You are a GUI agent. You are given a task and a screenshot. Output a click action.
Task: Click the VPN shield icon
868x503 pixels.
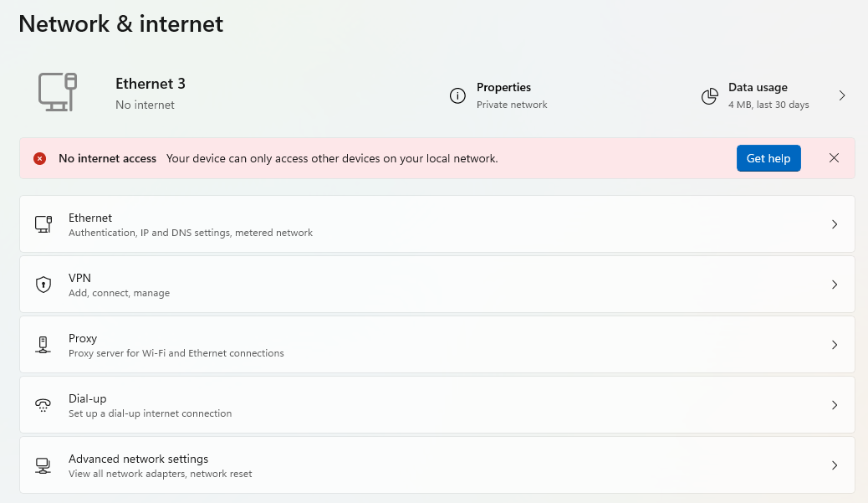(x=43, y=285)
